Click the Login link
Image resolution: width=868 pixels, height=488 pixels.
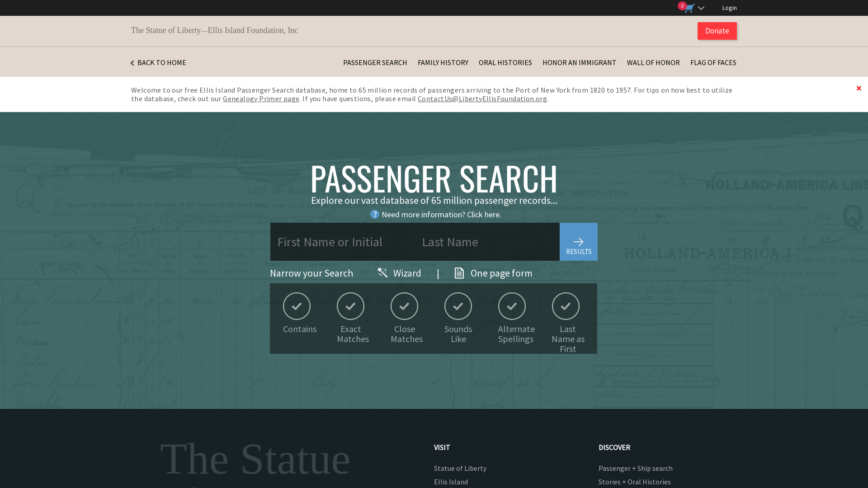point(729,8)
